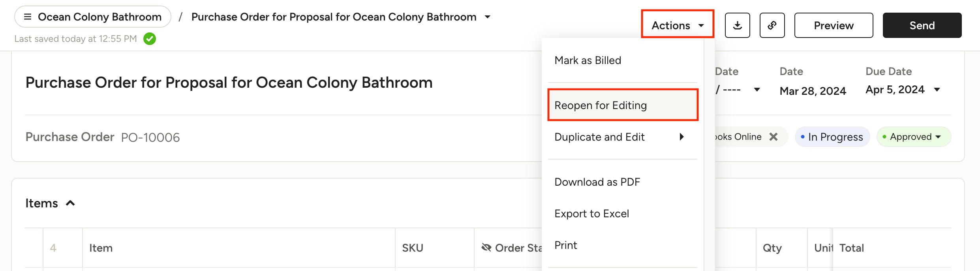Click the Send button
This screenshot has width=980, height=271.
tap(922, 25)
